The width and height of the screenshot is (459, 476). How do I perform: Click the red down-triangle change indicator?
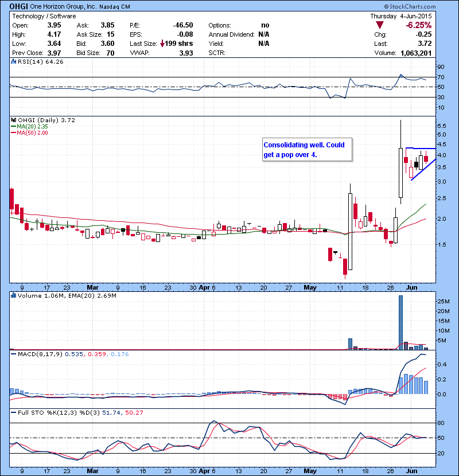[380, 25]
